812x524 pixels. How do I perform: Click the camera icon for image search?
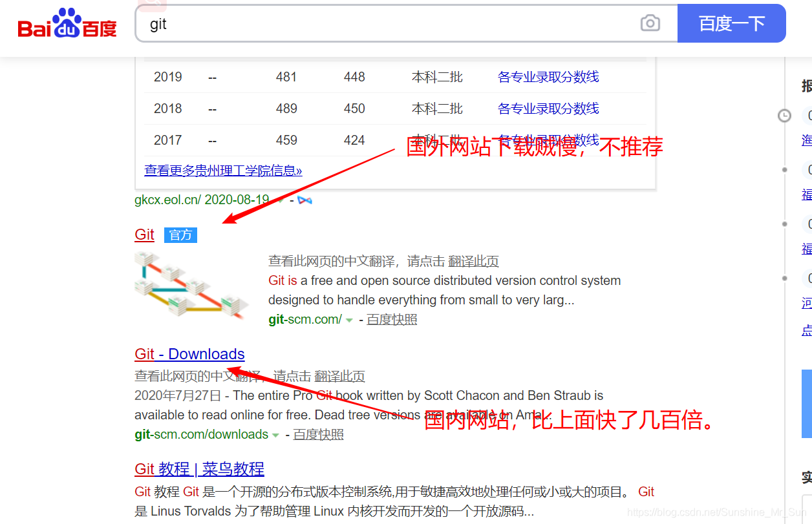650,23
